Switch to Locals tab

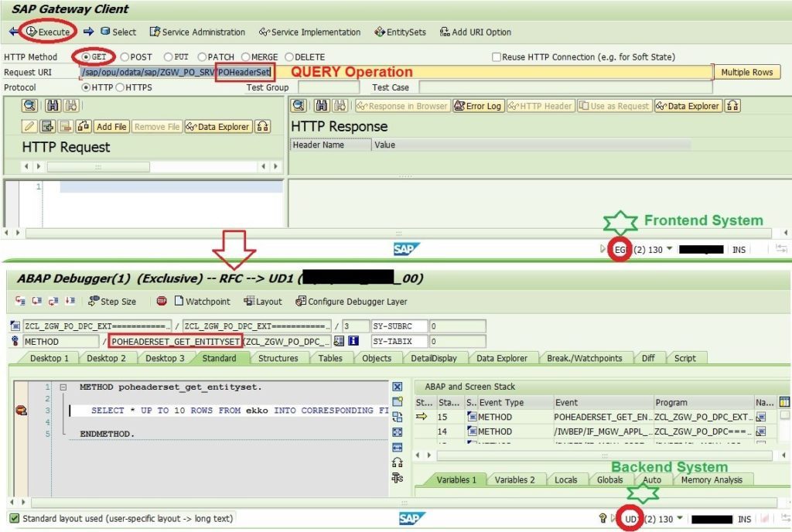[565, 479]
